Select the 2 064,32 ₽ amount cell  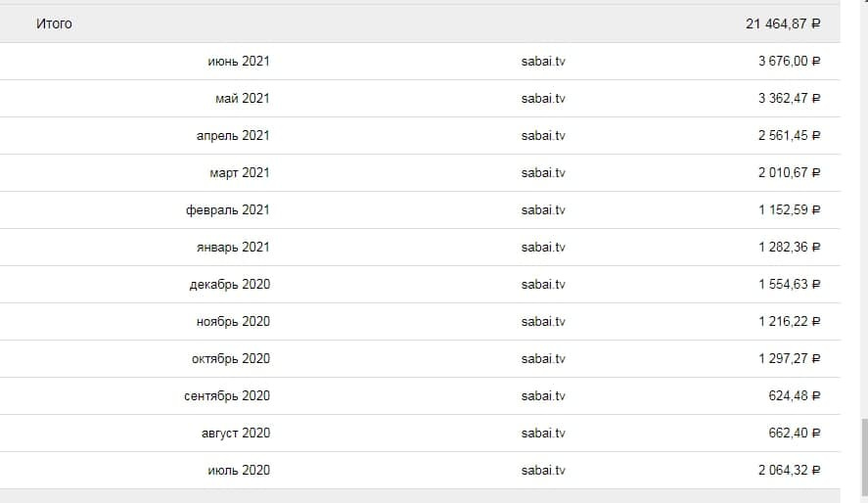click(788, 470)
